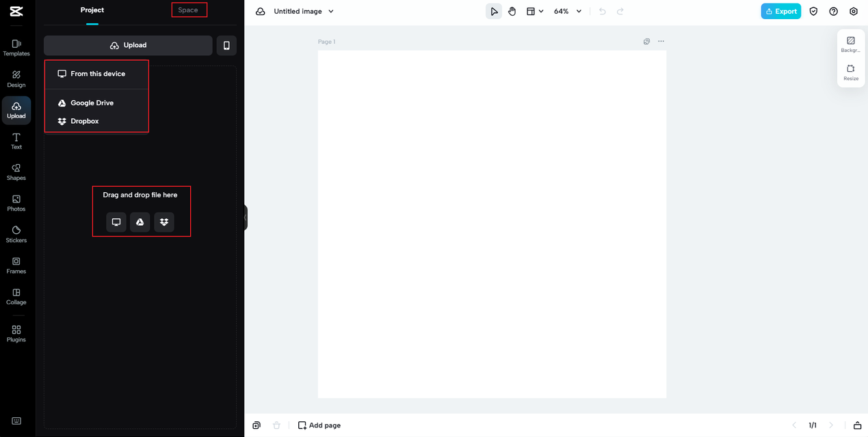Expand the Untitled image name dropdown

click(331, 12)
